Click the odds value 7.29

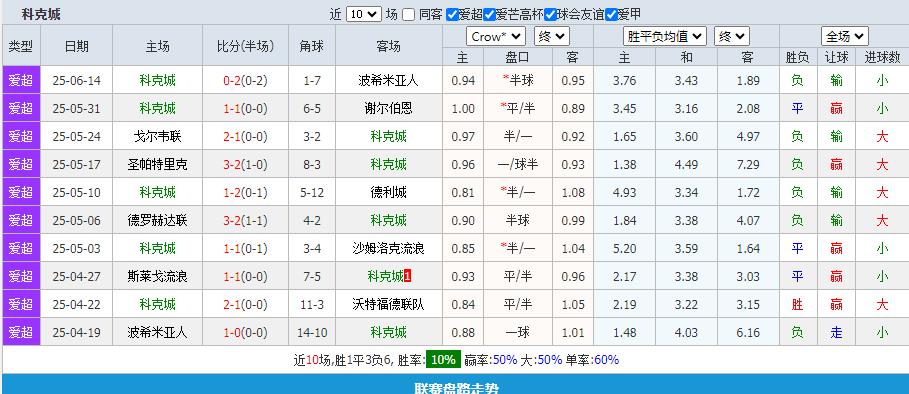click(748, 165)
